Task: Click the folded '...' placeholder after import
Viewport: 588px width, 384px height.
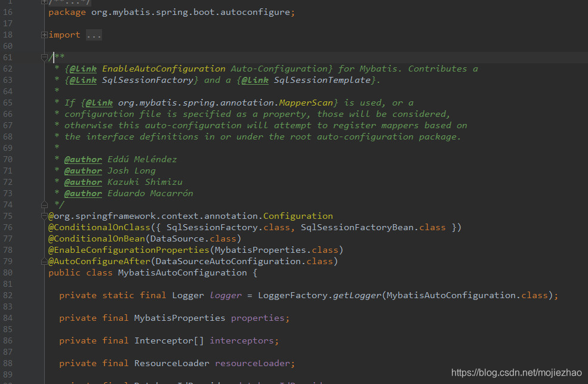Action: click(x=94, y=35)
